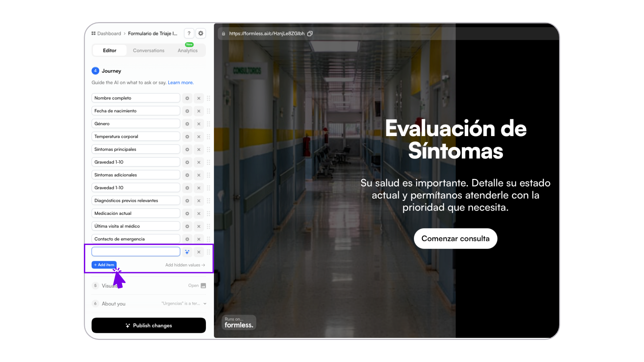
Task: Edit the Nombre completo field
Action: pyautogui.click(x=136, y=98)
